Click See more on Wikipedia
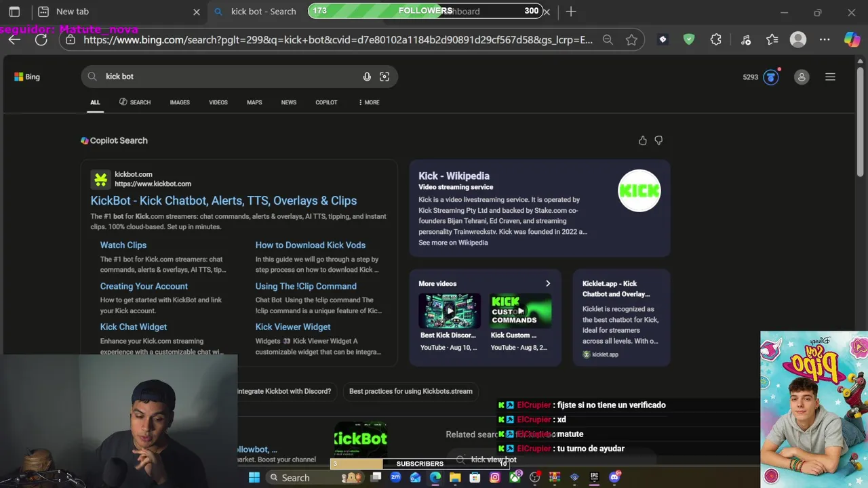The width and height of the screenshot is (868, 488). (x=453, y=243)
